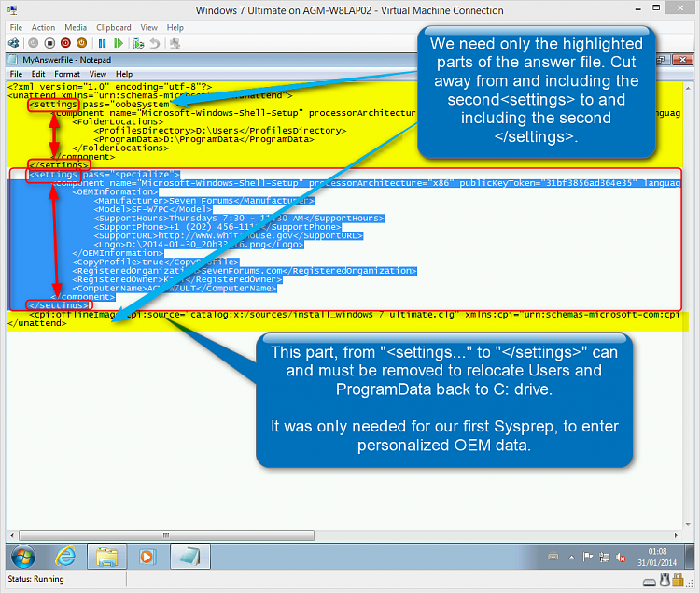Screen dimensions: 700x594
Task: Click the Virtual Machine Connection title bar icon
Action: coord(12,10)
